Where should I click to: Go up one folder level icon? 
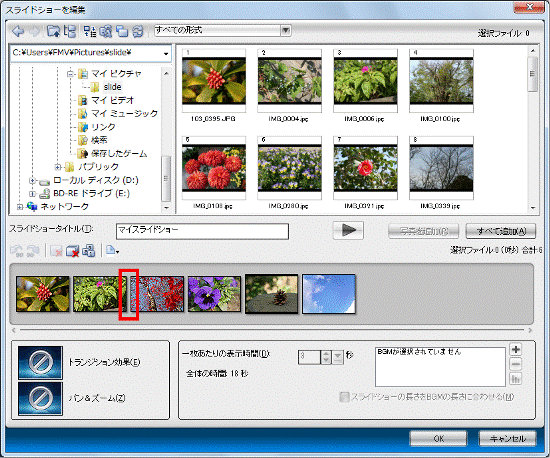click(54, 31)
